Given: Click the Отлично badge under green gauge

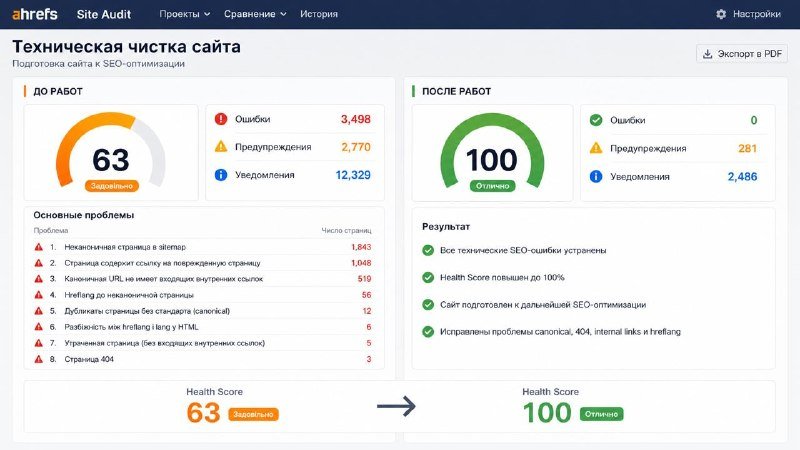Looking at the screenshot, I should [x=492, y=186].
